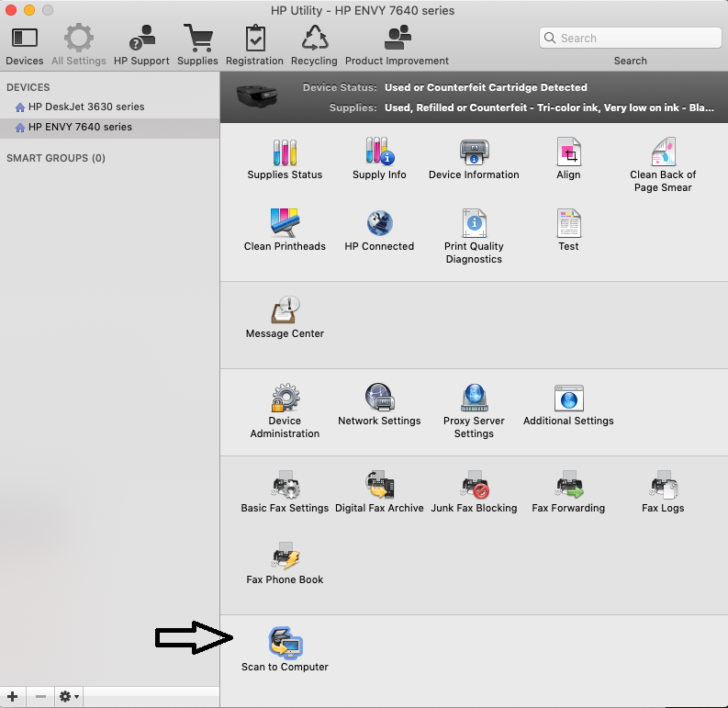Click the printer thumbnail image

257,96
